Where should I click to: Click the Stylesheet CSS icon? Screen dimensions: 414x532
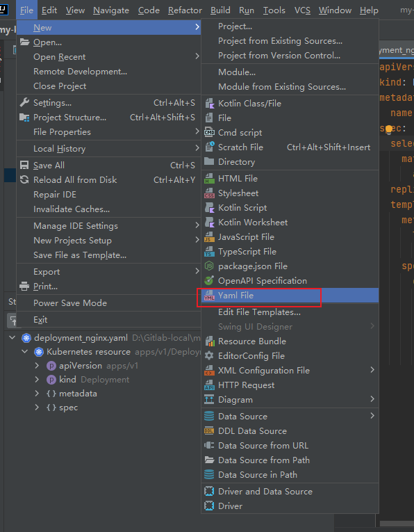(x=209, y=193)
